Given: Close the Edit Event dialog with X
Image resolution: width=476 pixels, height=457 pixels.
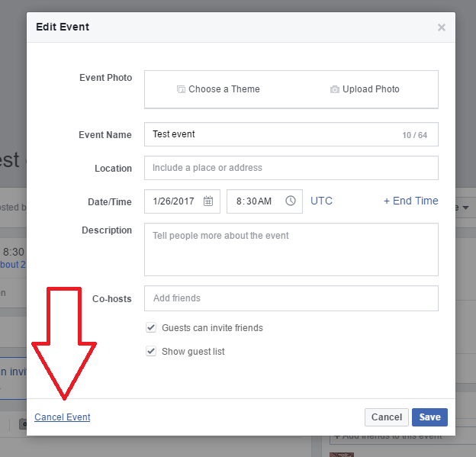Looking at the screenshot, I should click(x=441, y=27).
